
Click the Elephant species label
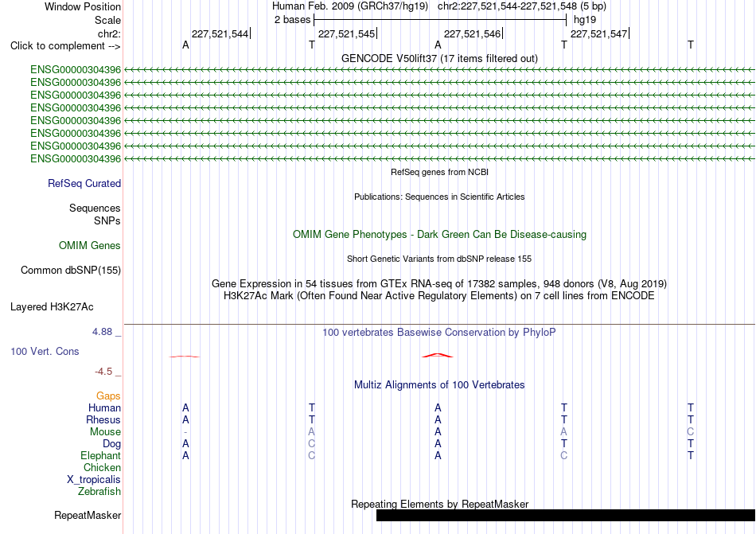[x=101, y=455]
